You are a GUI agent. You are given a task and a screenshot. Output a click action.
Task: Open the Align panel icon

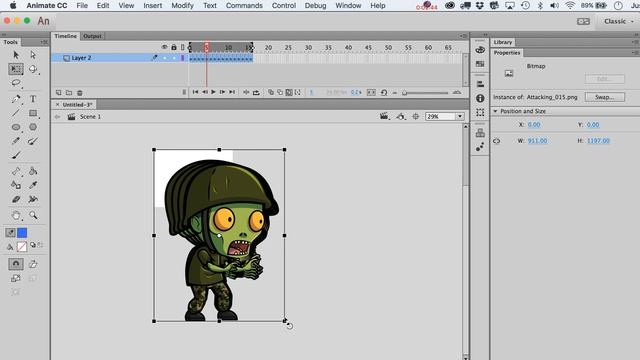pyautogui.click(x=480, y=84)
